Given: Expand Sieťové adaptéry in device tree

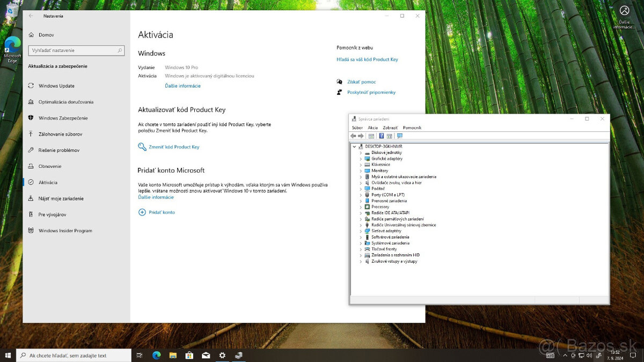Looking at the screenshot, I should pos(361,231).
